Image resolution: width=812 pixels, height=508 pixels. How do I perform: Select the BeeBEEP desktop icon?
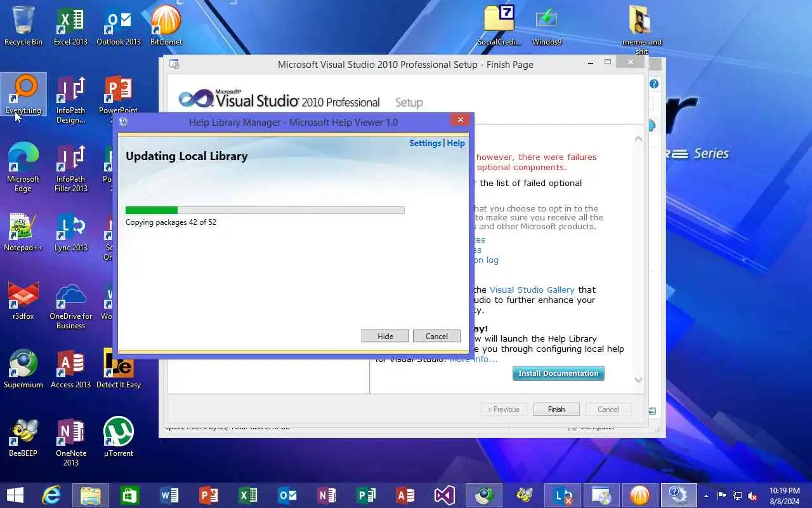23,438
